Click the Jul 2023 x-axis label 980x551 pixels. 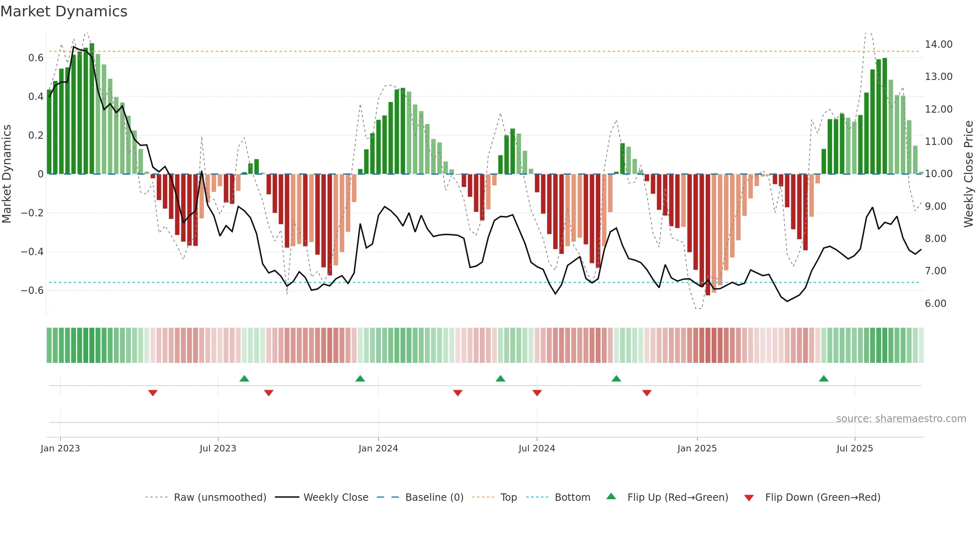point(218,448)
